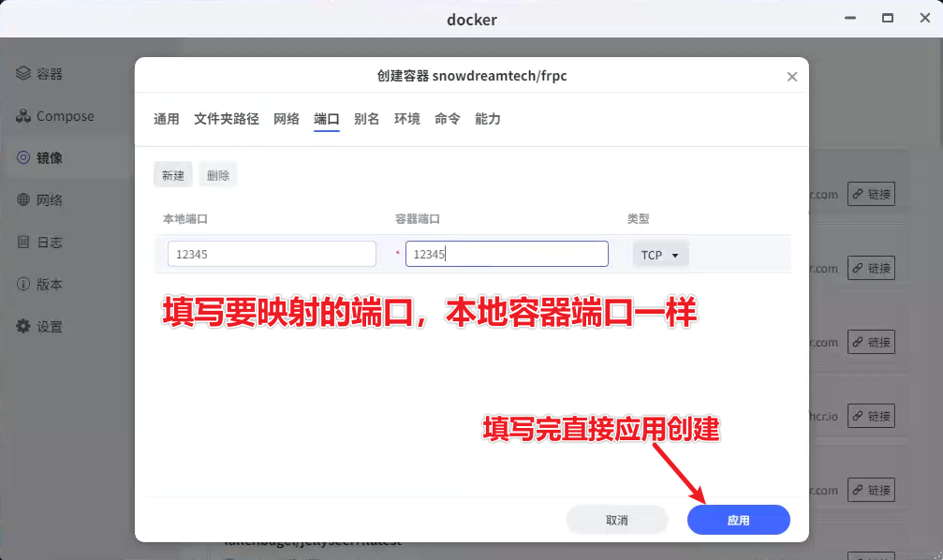
Task: Expand the TCP type dropdown
Action: pos(661,255)
